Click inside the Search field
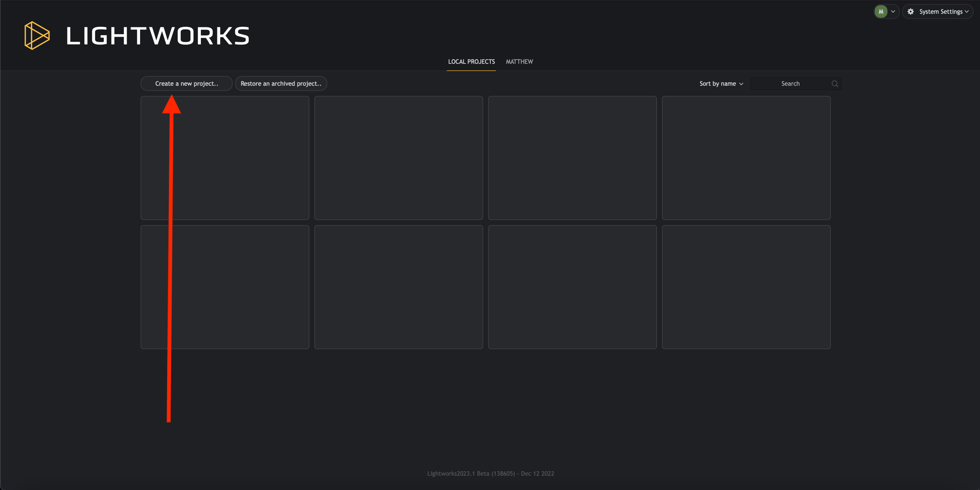The width and height of the screenshot is (980, 490). coord(790,83)
